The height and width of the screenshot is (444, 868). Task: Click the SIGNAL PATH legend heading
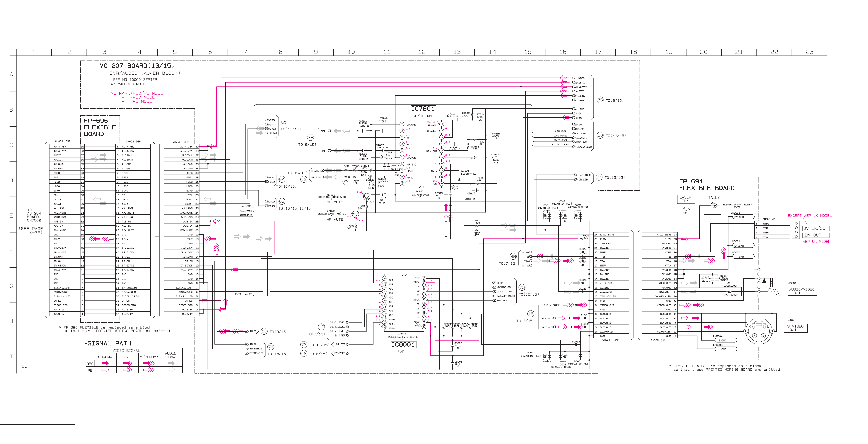click(x=109, y=343)
